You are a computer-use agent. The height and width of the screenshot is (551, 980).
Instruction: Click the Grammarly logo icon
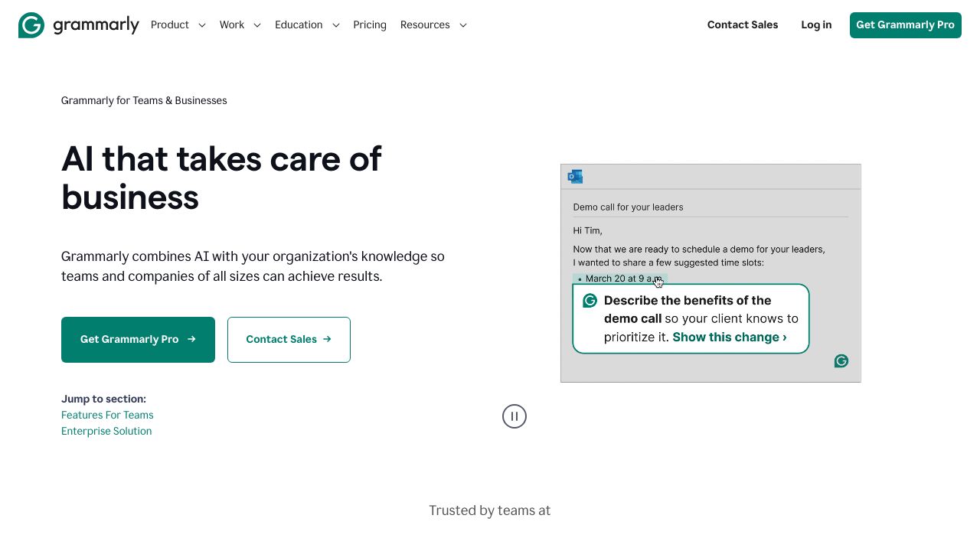tap(31, 25)
